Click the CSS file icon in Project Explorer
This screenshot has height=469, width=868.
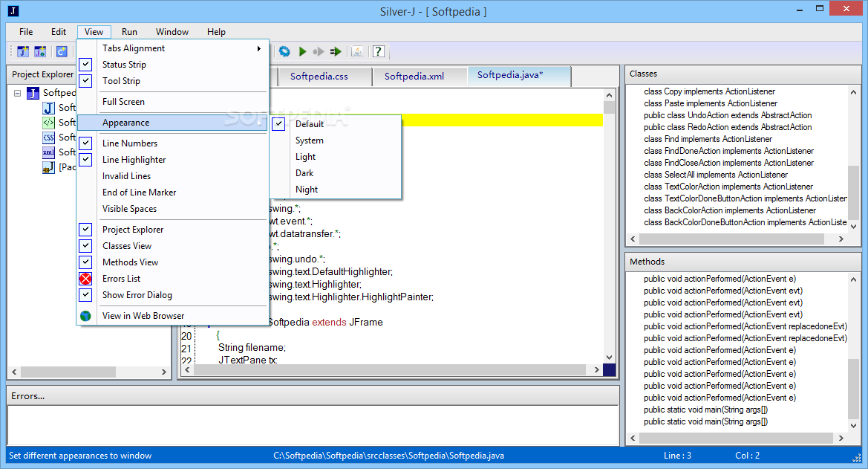coord(49,138)
